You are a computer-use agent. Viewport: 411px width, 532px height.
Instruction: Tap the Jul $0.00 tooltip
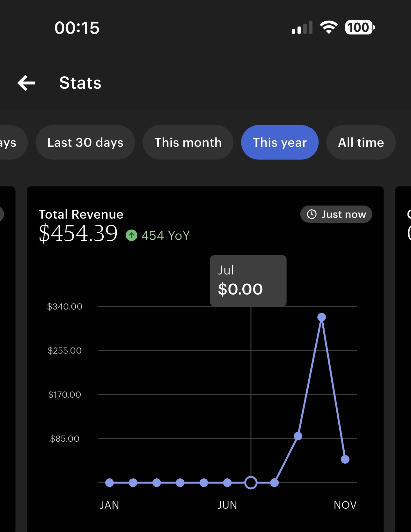coord(248,281)
